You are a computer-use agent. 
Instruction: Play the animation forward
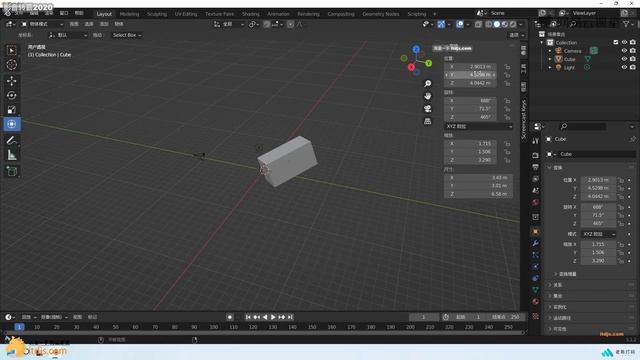coord(273,317)
